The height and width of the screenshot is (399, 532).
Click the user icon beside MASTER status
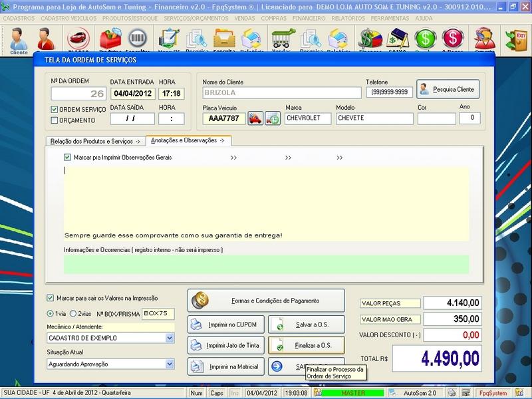(317, 392)
